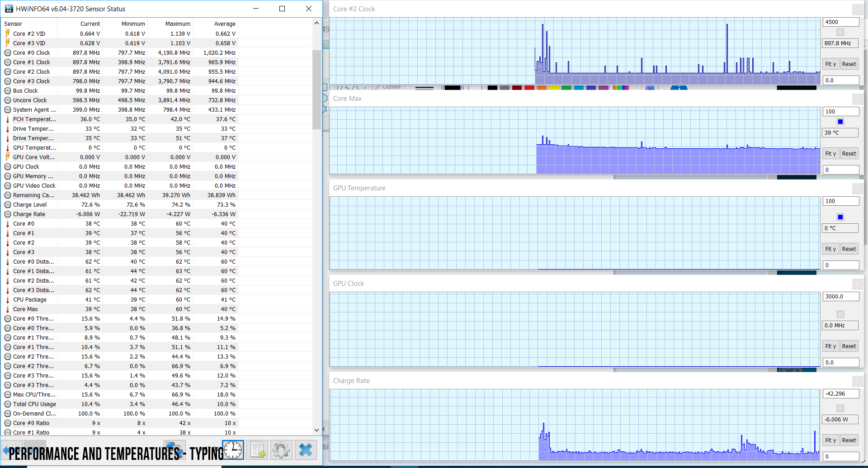
Task: Click Fit y on GPU Temperature graph
Action: [830, 249]
